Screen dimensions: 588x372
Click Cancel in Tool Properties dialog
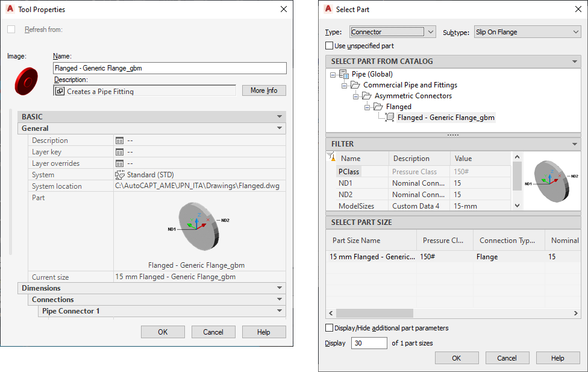(213, 332)
